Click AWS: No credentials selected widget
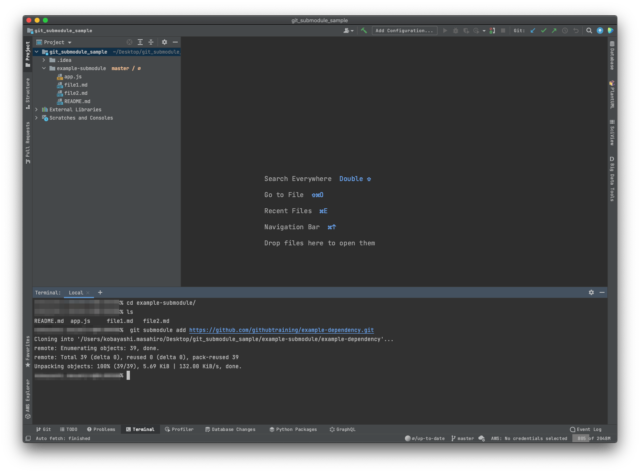640x473 pixels. [529, 438]
